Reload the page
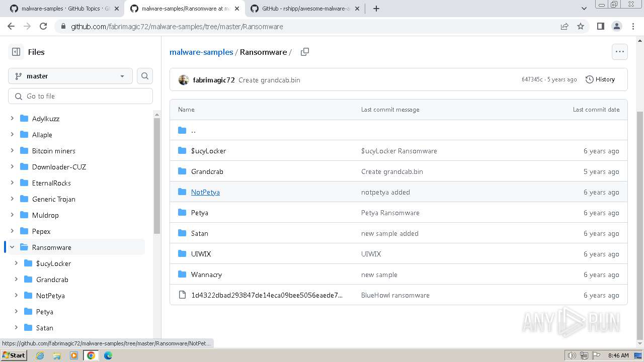Screen dimensions: 644x362 tap(43, 26)
